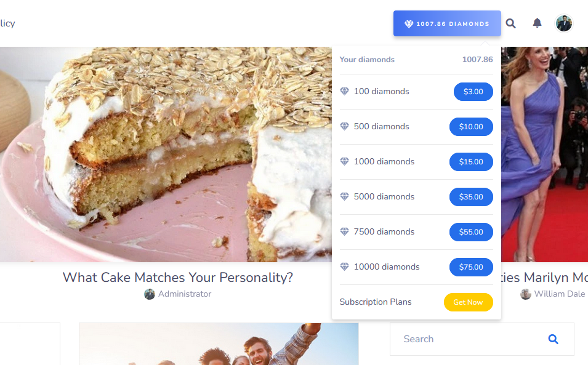Click the Administrator author avatar

tap(150, 294)
